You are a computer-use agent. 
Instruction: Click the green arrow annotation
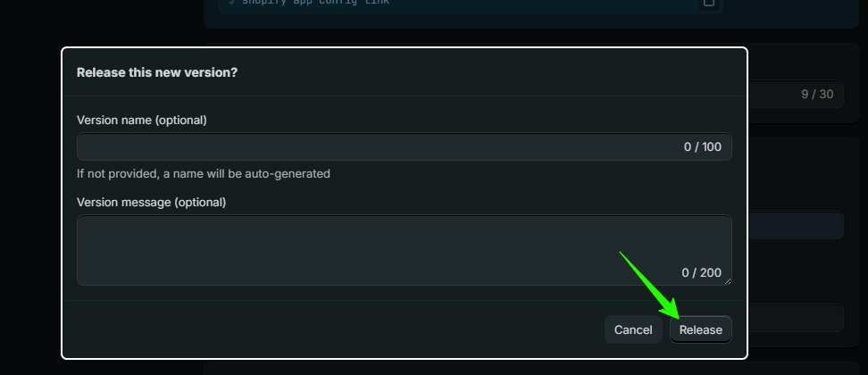pyautogui.click(x=649, y=286)
